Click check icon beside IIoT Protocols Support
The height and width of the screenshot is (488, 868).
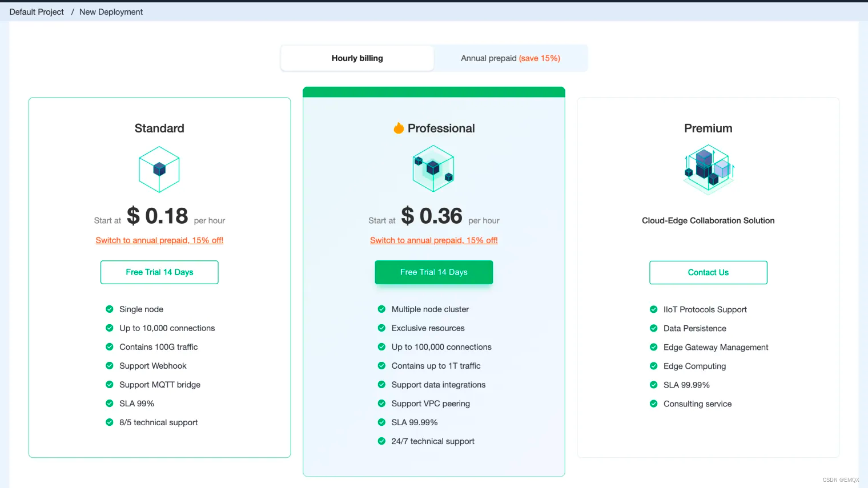click(x=654, y=309)
